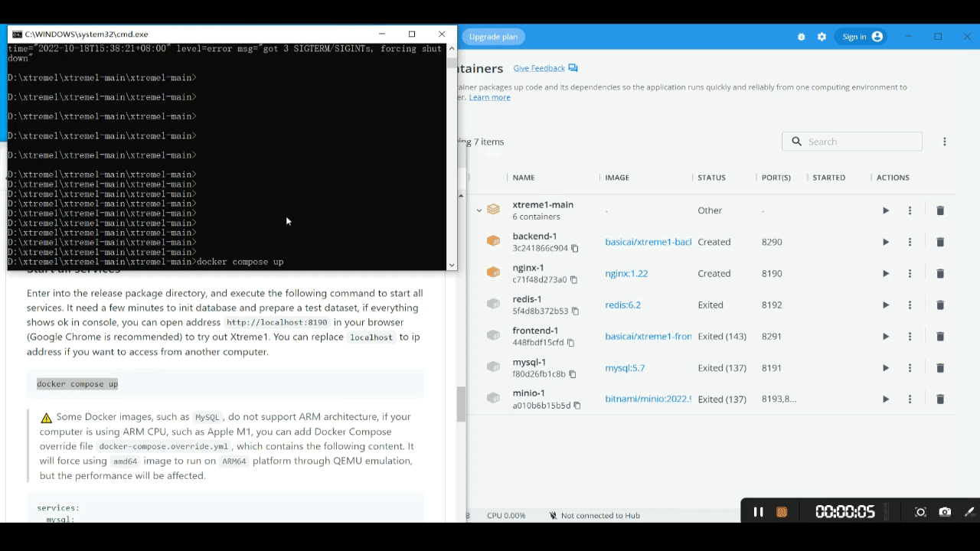980x551 pixels.
Task: Click the port 8190 of nginx-1
Action: [772, 273]
